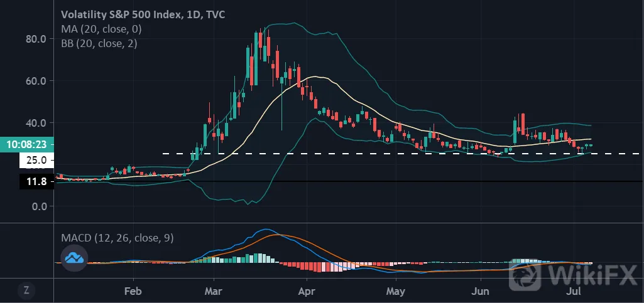The height and width of the screenshot is (303, 644).
Task: Click the Mar label on time axis
Action: click(x=214, y=292)
